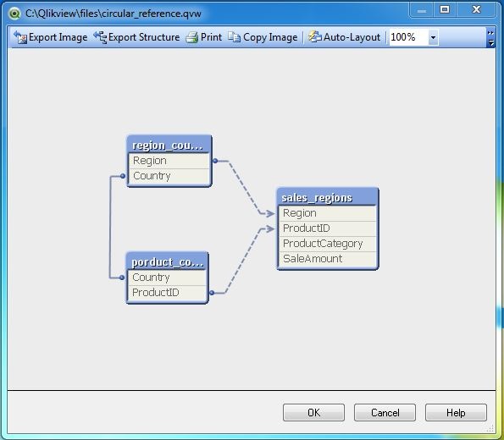Viewport: 504px width, 440px height.
Task: Click connector dot next to region_cou... Region
Action: pyautogui.click(x=215, y=161)
